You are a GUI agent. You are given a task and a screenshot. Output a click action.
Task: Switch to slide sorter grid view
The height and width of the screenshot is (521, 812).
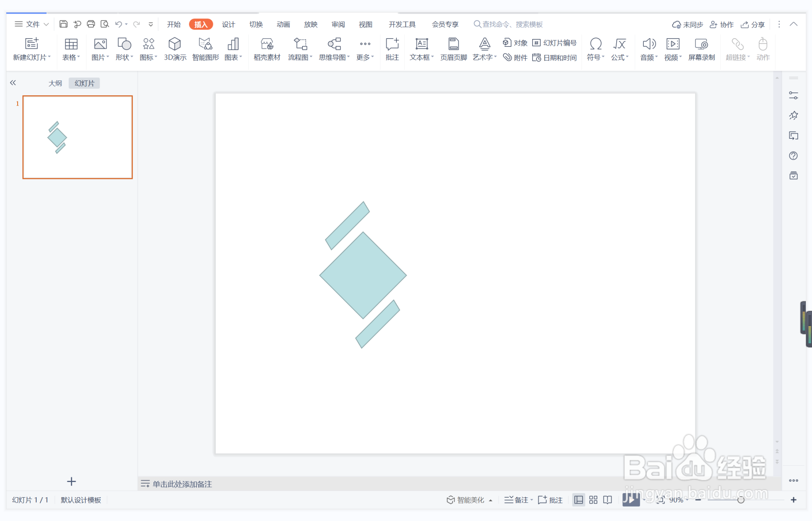click(593, 500)
